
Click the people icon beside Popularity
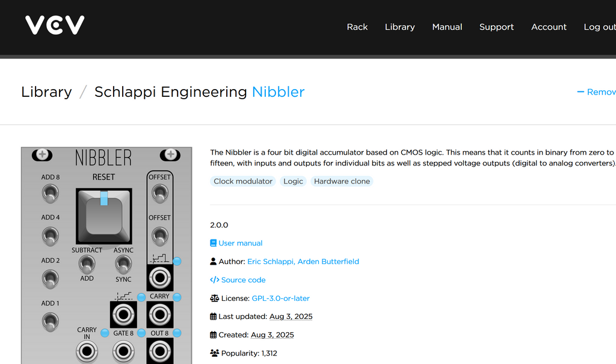(215, 353)
